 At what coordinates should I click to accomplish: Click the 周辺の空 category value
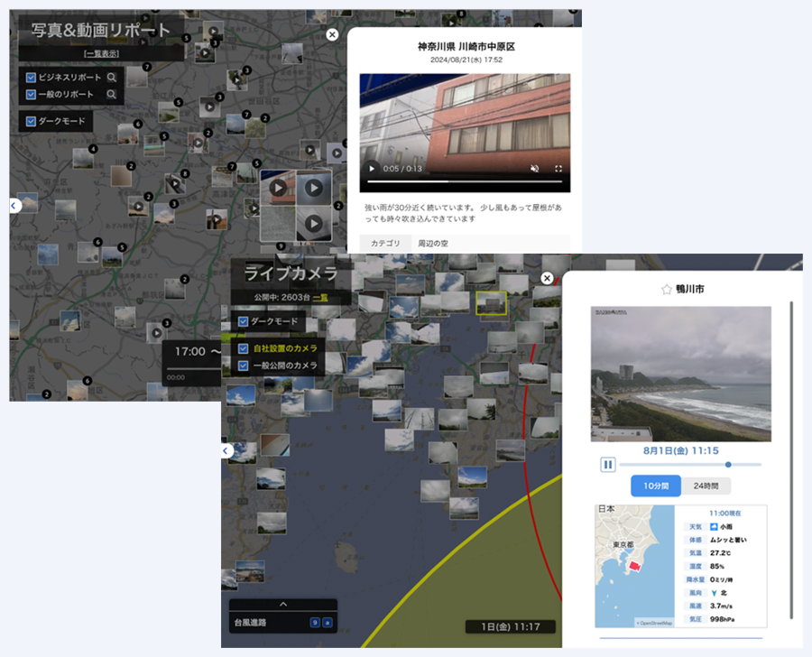pyautogui.click(x=433, y=244)
